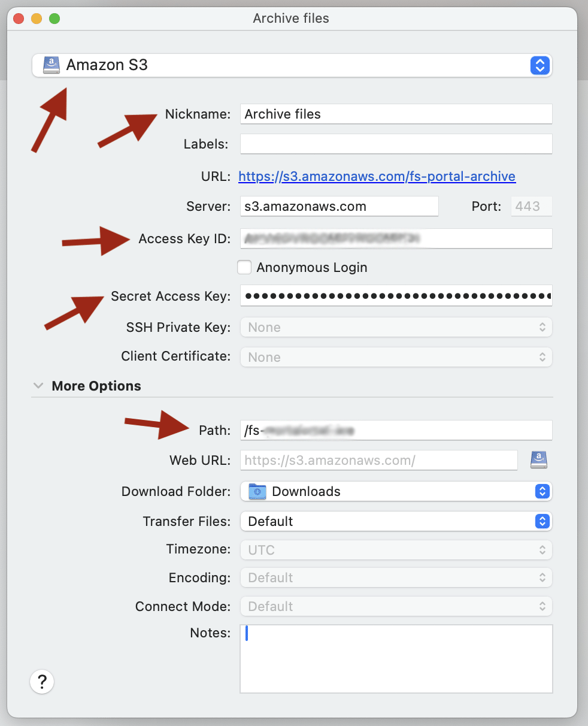Click the Amazon S3 drive icon in protocol selector
This screenshot has width=588, height=726.
pos(52,65)
